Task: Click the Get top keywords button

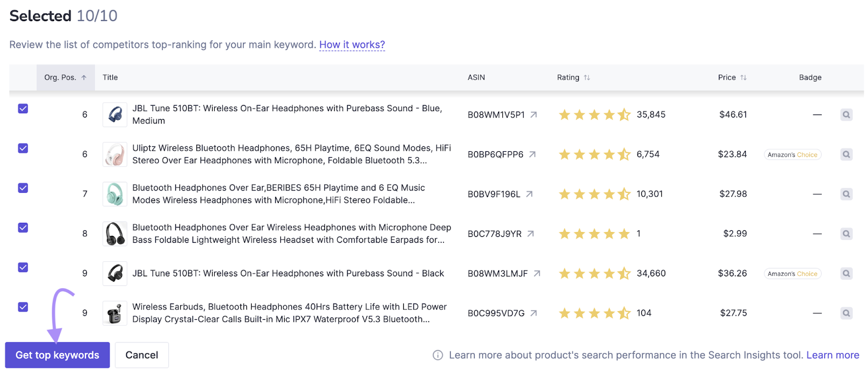Action: point(58,355)
